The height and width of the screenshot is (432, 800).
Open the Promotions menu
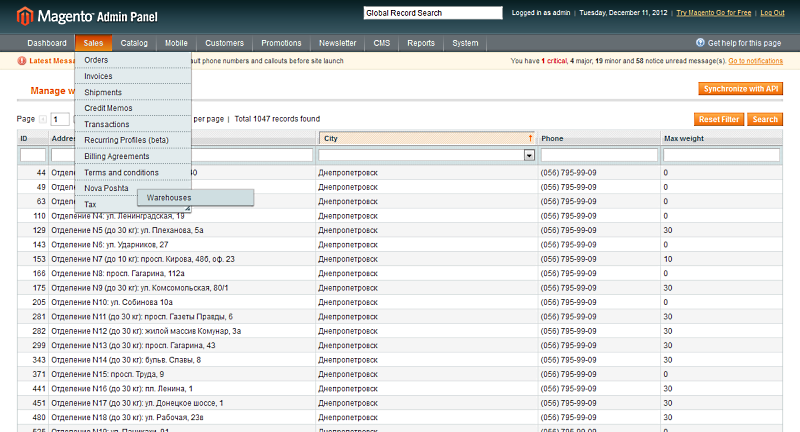pos(281,43)
